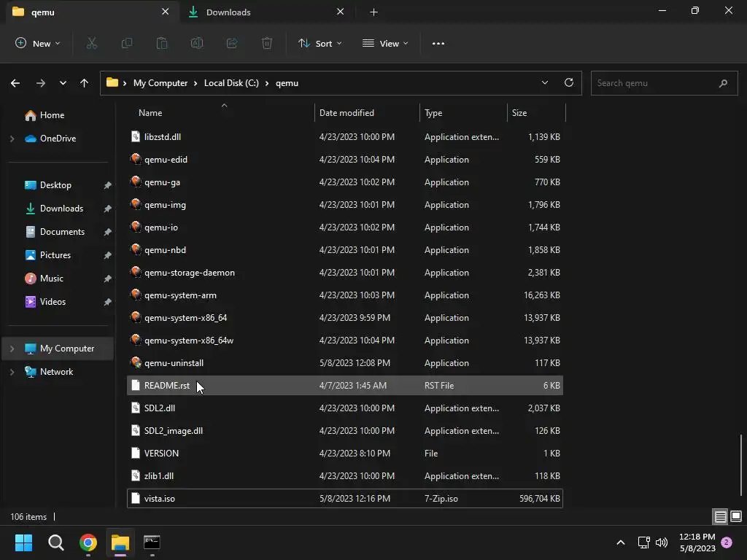The height and width of the screenshot is (560, 747).
Task: Refresh the qemu folder view
Action: click(569, 82)
